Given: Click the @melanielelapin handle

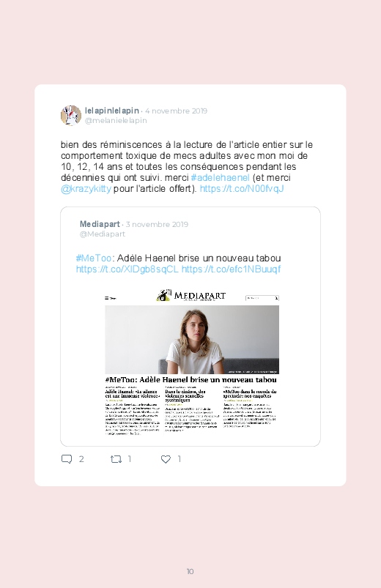Looking at the screenshot, I should (x=116, y=120).
